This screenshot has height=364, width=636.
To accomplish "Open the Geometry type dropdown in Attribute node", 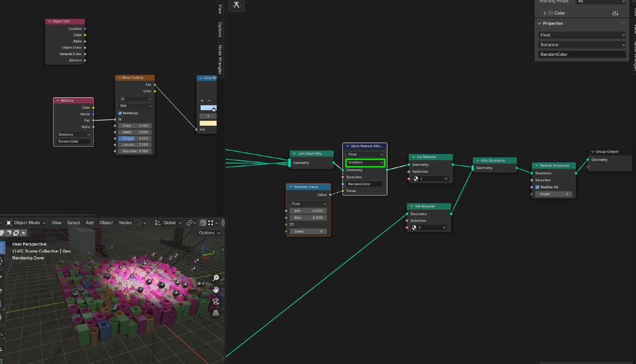I will pyautogui.click(x=74, y=135).
